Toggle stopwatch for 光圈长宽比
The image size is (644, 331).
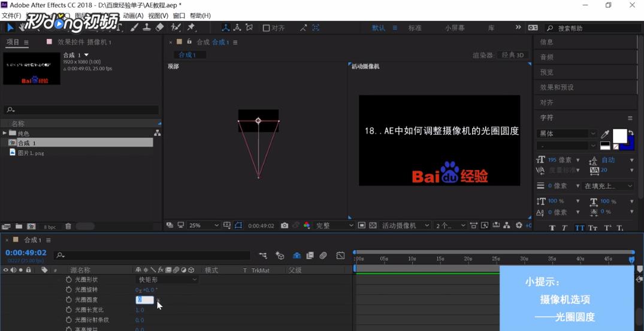pyautogui.click(x=68, y=309)
